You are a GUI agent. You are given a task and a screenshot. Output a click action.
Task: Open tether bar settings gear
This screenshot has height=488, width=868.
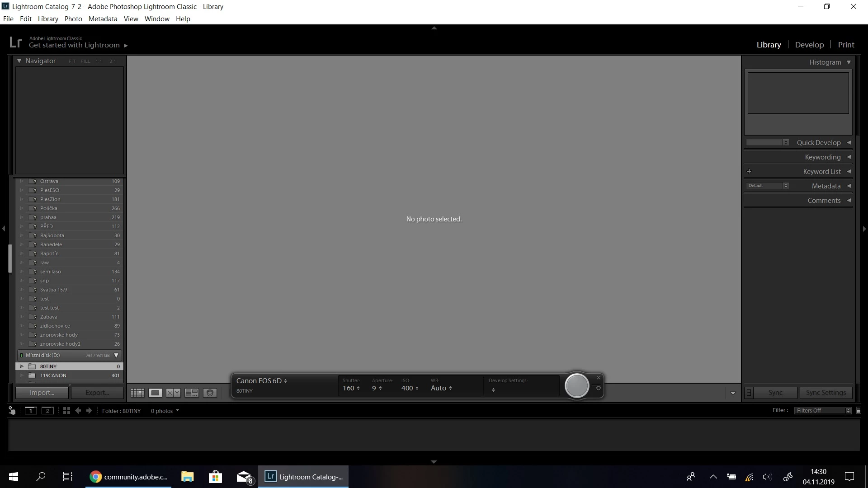tap(599, 388)
